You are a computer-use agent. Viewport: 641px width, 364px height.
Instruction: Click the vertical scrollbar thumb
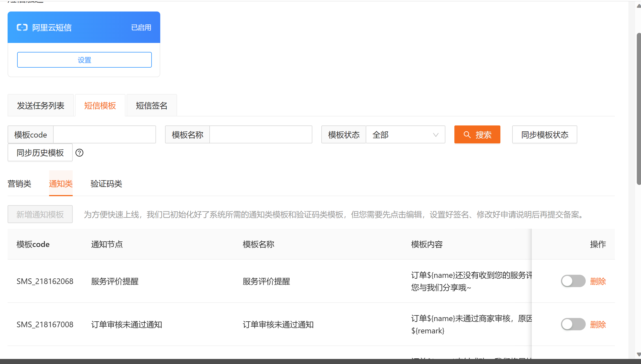click(x=639, y=109)
